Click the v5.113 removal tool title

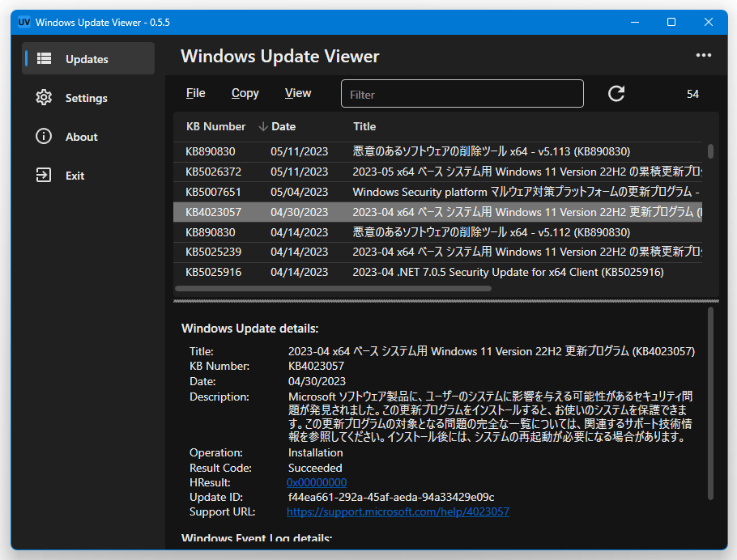coord(491,151)
